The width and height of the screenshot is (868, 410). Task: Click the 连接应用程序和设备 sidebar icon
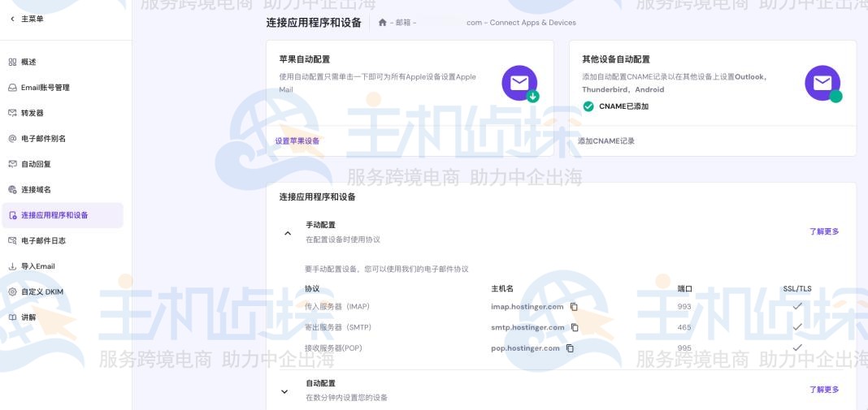(13, 215)
